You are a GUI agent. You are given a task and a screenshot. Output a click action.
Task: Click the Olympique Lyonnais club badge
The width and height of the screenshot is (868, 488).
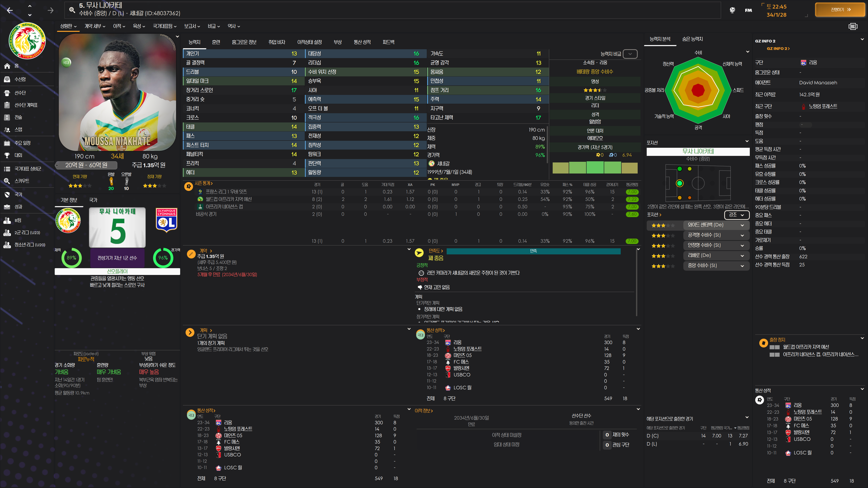[x=166, y=221]
